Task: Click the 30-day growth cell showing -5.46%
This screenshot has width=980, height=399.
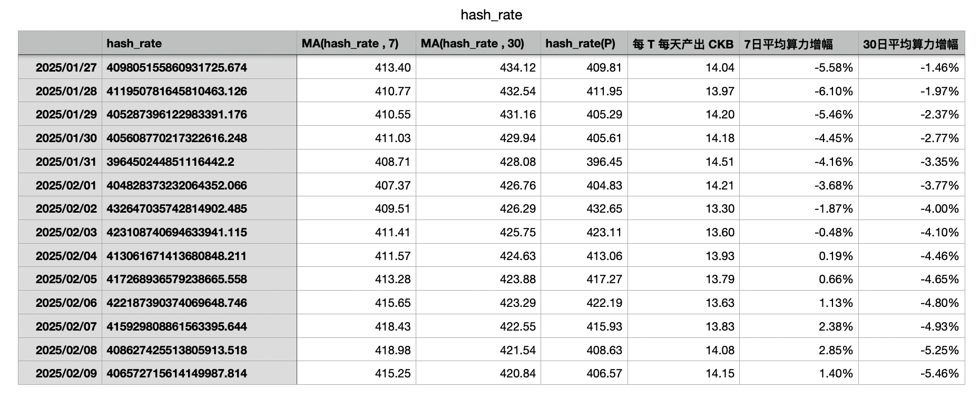Action: click(912, 373)
